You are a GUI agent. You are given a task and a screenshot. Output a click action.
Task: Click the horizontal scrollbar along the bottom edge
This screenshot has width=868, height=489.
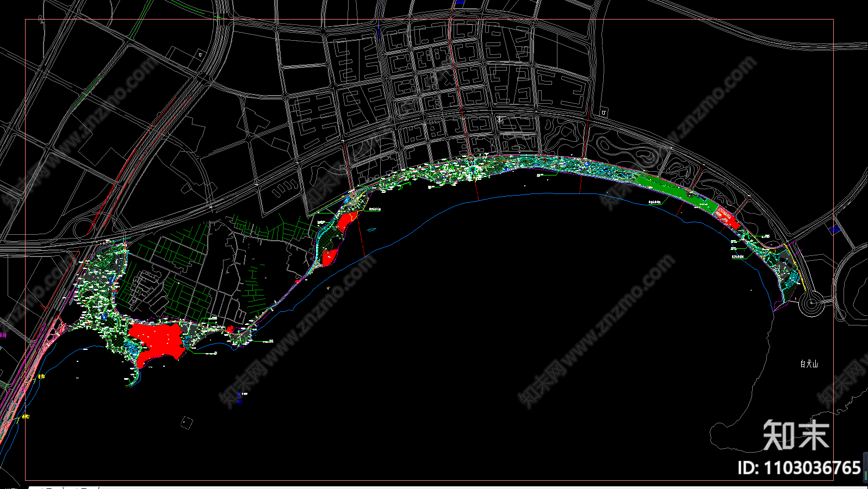coord(435,486)
